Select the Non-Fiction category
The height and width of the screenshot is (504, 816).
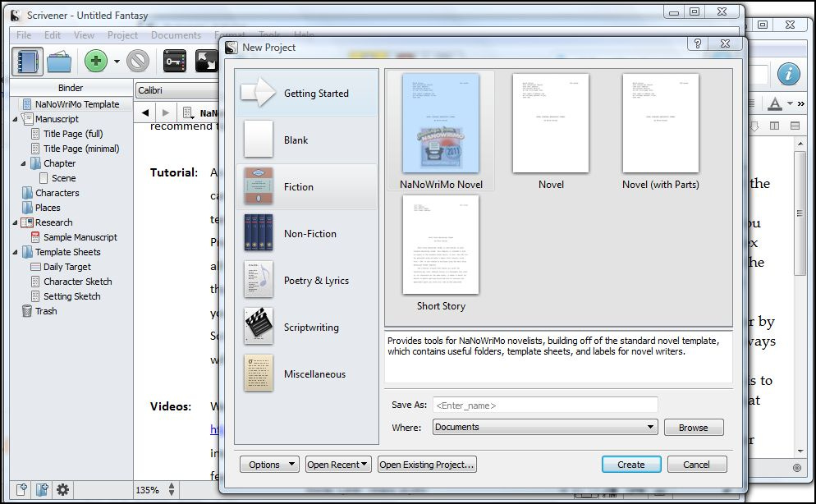307,234
